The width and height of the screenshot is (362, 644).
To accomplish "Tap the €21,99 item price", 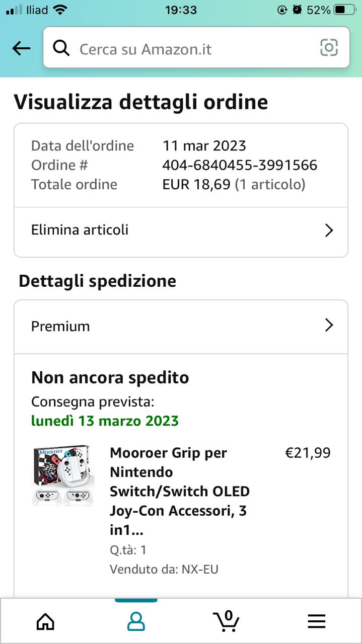I will [x=308, y=453].
